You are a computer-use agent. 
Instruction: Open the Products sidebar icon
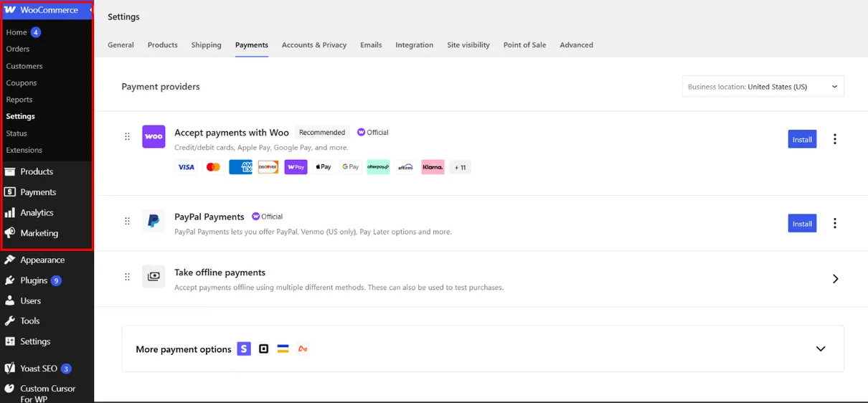(10, 171)
